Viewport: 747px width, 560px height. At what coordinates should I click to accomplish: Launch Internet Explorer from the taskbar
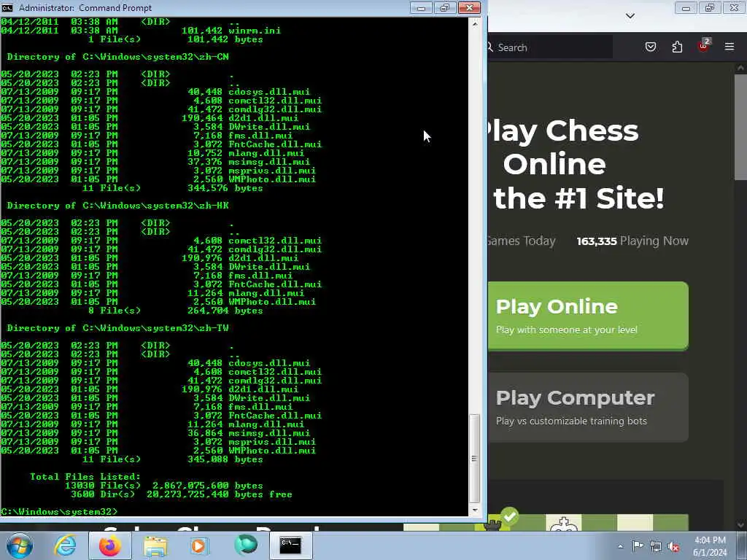pyautogui.click(x=65, y=545)
